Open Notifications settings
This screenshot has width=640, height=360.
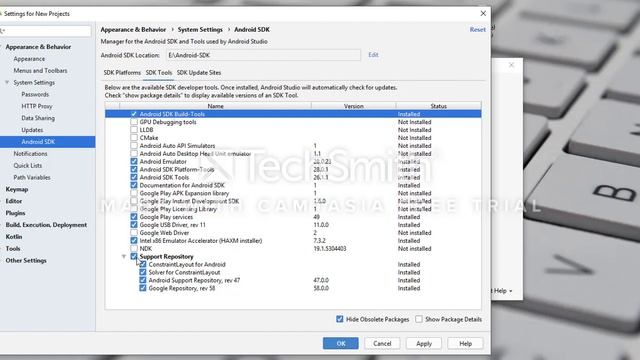click(x=31, y=153)
